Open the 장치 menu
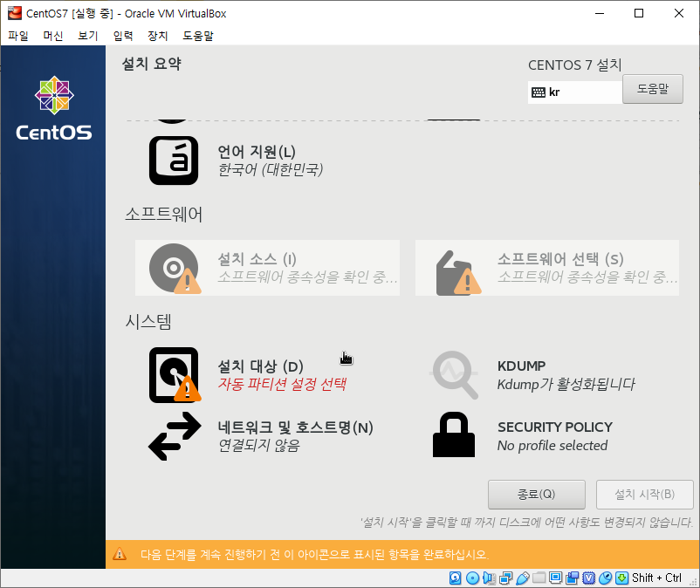Image resolution: width=700 pixels, height=588 pixels. (158, 36)
